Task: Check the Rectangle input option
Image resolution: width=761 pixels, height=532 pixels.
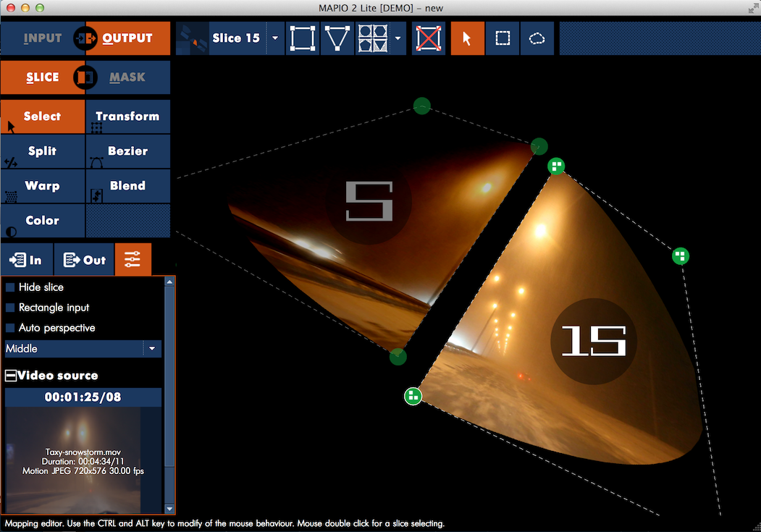Action: (9, 308)
